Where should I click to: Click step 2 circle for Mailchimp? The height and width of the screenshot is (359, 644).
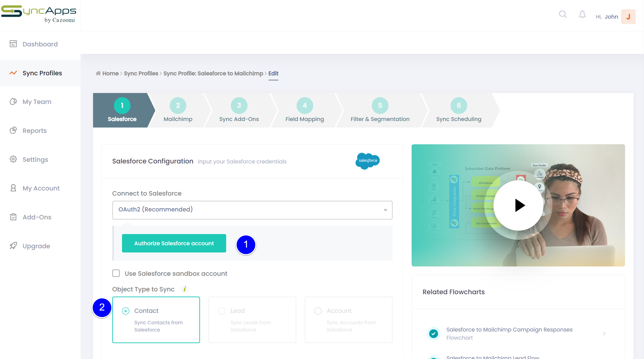click(x=178, y=106)
